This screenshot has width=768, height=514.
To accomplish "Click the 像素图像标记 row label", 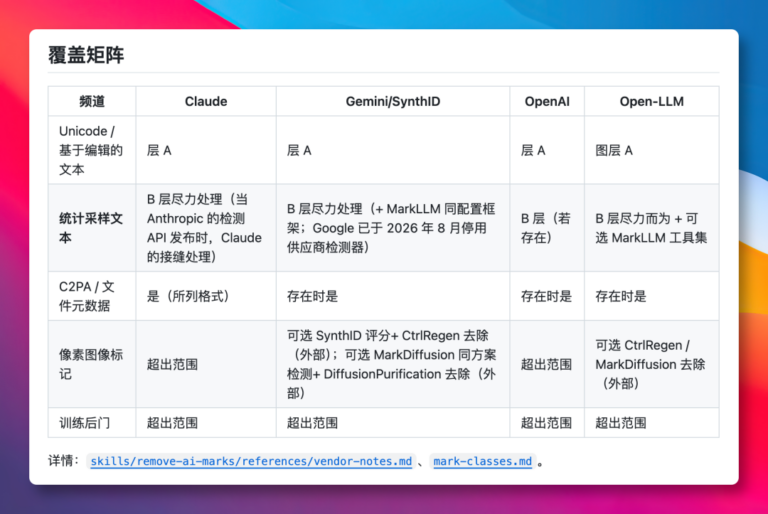I will pyautogui.click(x=91, y=364).
